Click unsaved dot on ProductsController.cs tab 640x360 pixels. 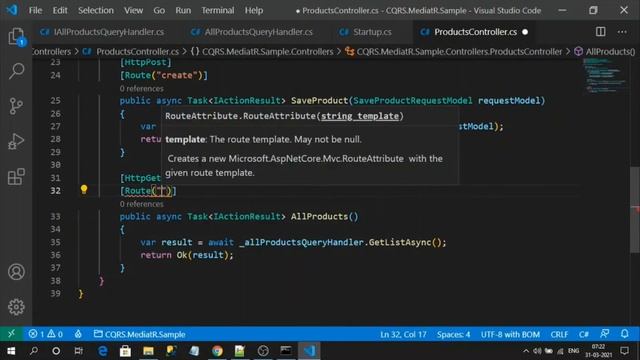coord(525,32)
